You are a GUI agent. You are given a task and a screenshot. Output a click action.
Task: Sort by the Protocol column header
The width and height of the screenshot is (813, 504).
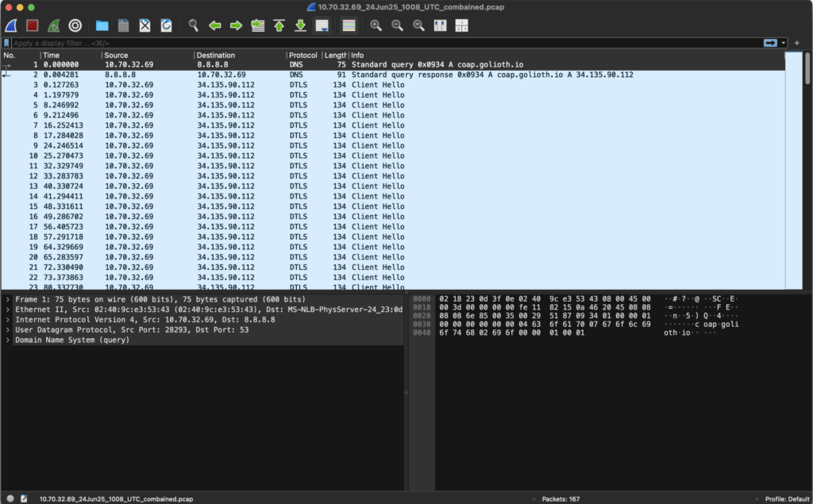pos(303,55)
